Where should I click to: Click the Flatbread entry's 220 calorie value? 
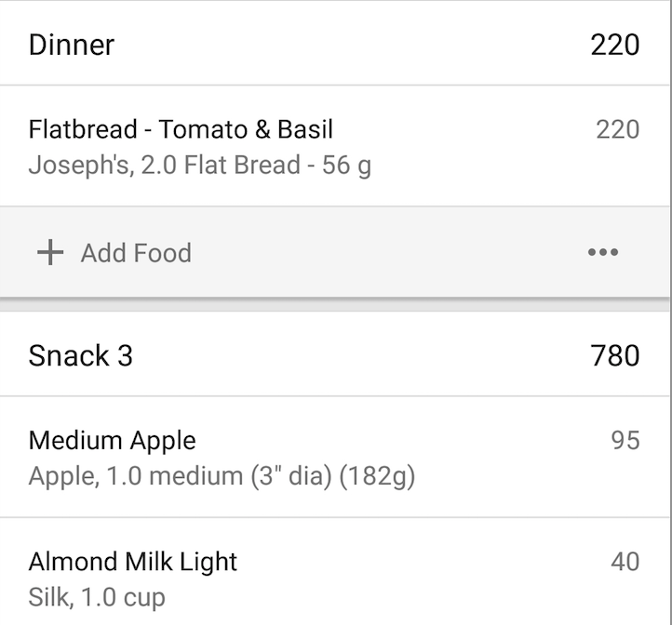tap(617, 129)
